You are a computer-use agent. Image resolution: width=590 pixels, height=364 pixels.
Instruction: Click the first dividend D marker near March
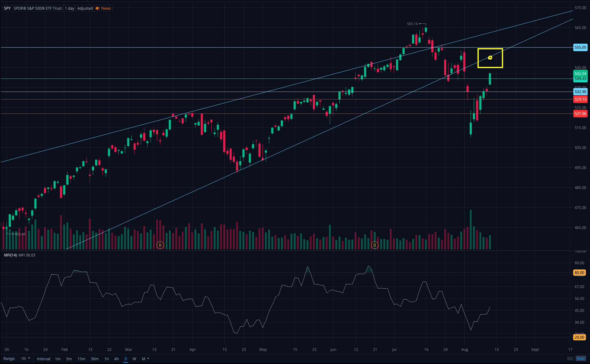coord(160,245)
